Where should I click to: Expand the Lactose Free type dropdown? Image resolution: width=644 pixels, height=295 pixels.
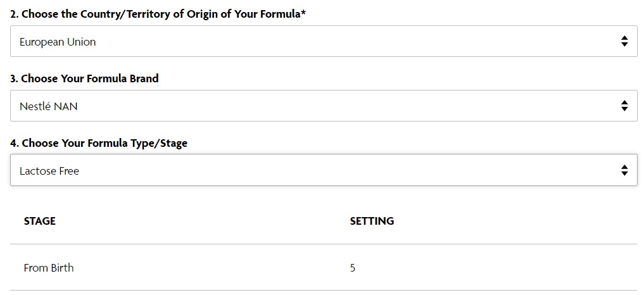(324, 170)
